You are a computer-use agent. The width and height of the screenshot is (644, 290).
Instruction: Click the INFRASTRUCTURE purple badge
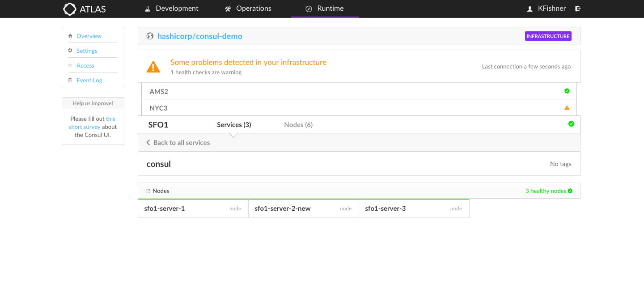[548, 36]
